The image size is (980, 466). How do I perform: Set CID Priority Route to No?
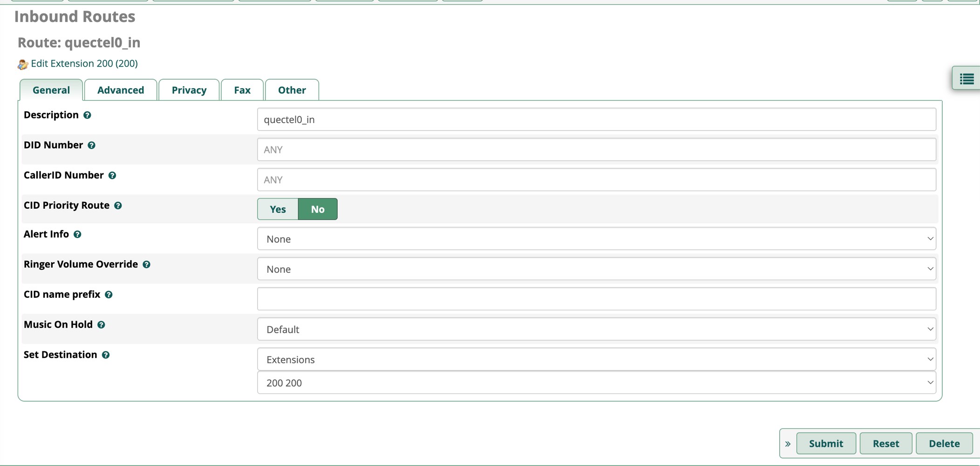tap(318, 209)
